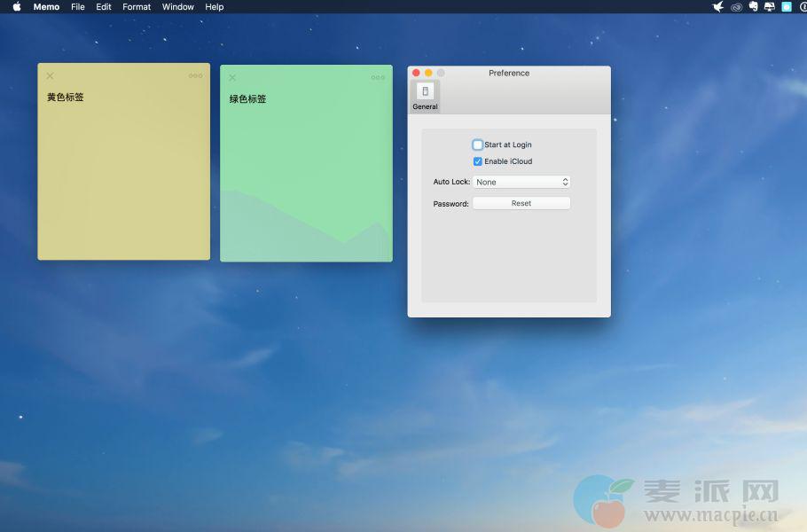Open the File menu
This screenshot has height=532, width=807.
click(x=78, y=7)
